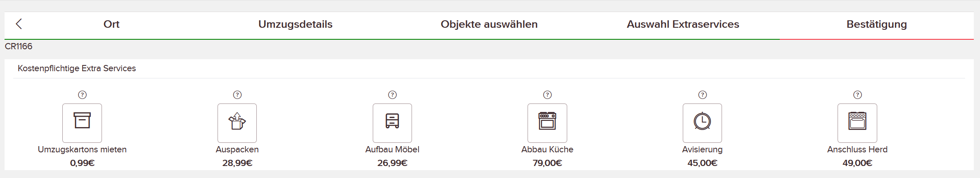Open help tooltip for Aufbau Möbel
Viewport: 980px width, 178px height.
tap(392, 95)
